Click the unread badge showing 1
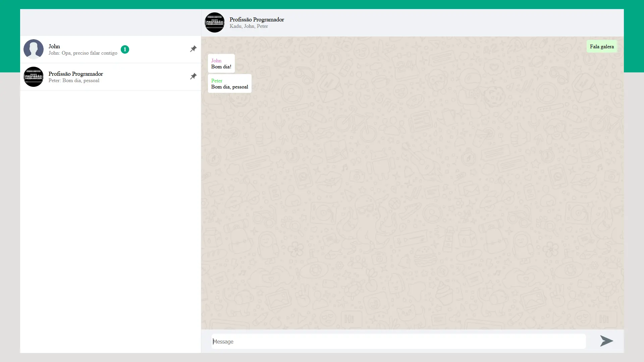The image size is (644, 362). [x=125, y=49]
